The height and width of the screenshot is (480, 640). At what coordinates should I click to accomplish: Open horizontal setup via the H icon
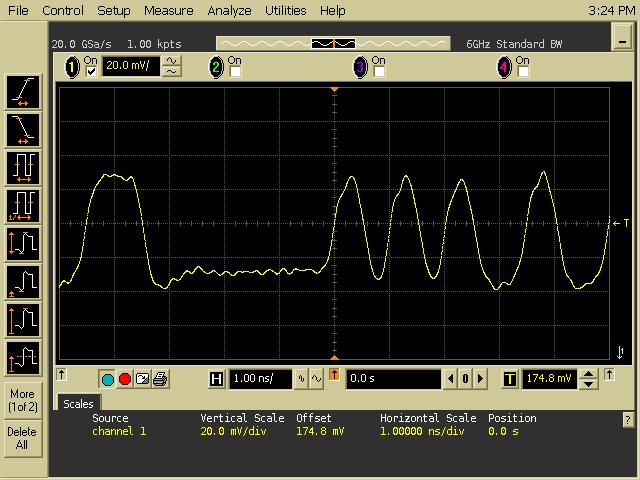click(x=216, y=379)
